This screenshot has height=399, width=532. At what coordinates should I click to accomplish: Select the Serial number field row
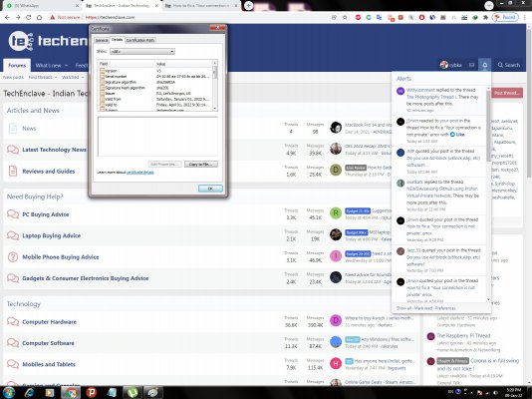tap(156, 77)
